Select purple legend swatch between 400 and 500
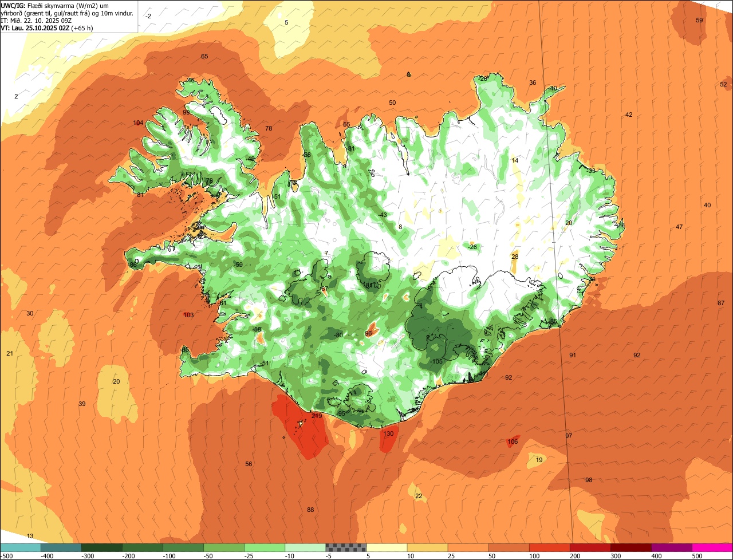733x560 pixels. (671, 547)
